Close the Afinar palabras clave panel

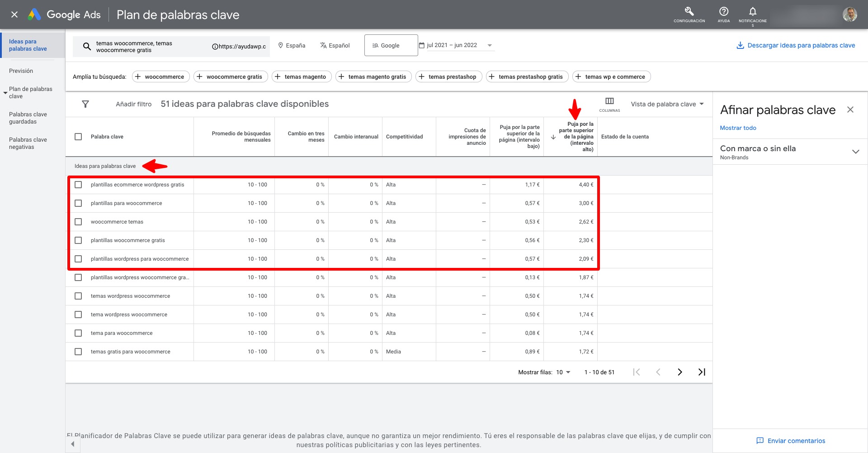pos(850,110)
